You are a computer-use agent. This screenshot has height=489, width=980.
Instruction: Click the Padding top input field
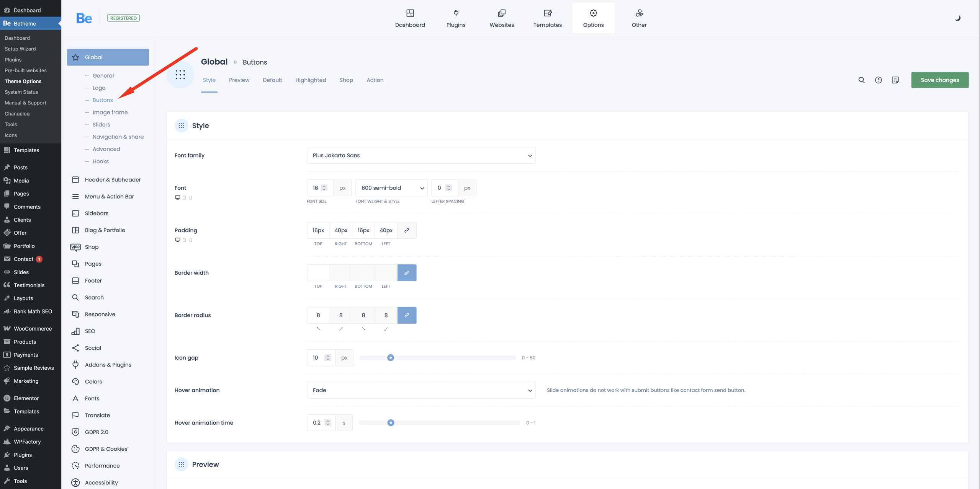[x=318, y=230]
